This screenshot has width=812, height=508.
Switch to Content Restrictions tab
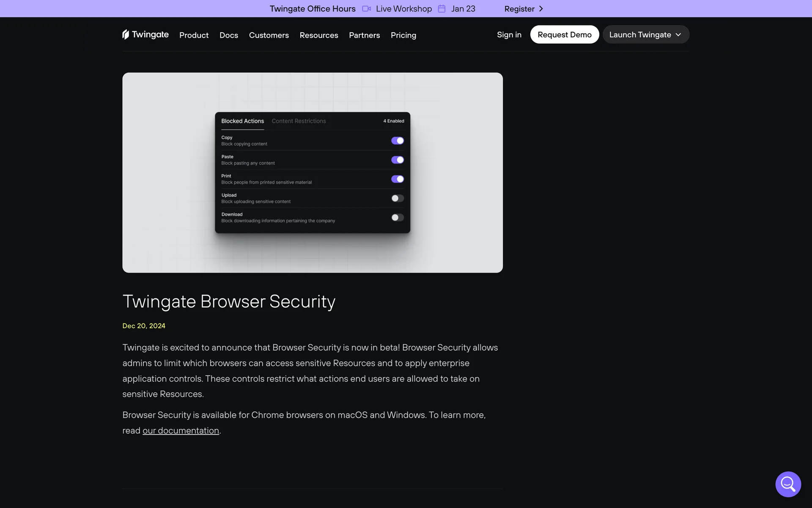coord(299,121)
